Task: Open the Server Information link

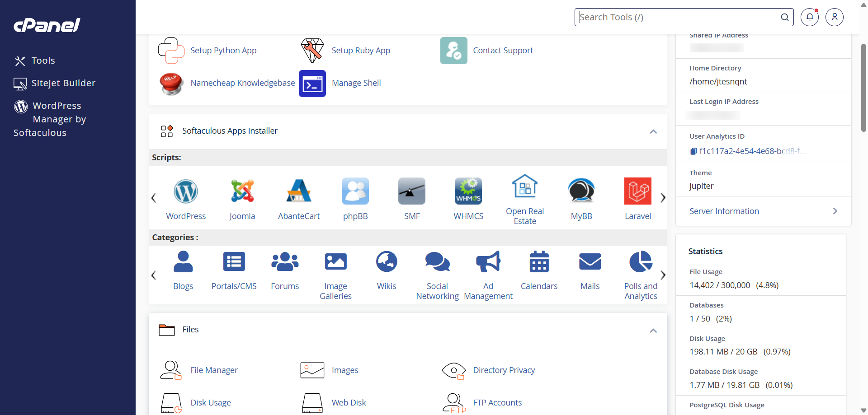Action: [x=724, y=211]
